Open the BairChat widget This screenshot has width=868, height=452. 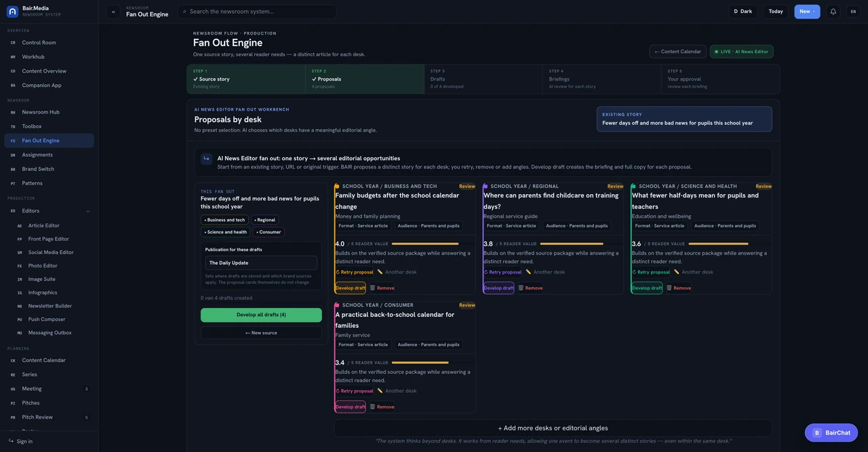click(831, 433)
